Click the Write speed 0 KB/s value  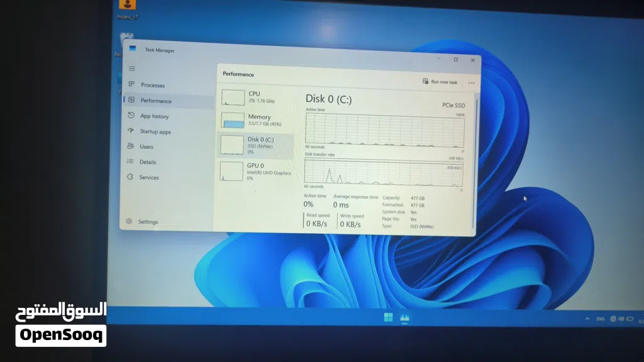point(350,224)
